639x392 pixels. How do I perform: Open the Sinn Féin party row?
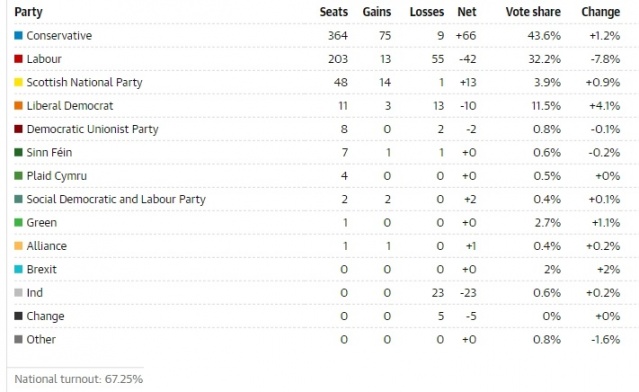[317, 152]
